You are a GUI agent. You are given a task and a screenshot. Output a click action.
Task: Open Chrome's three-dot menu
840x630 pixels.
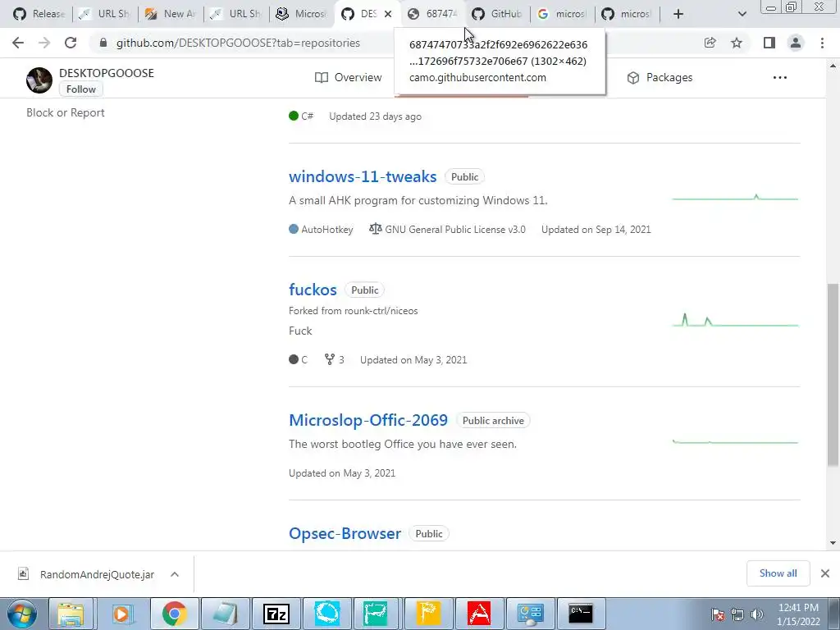coord(822,43)
